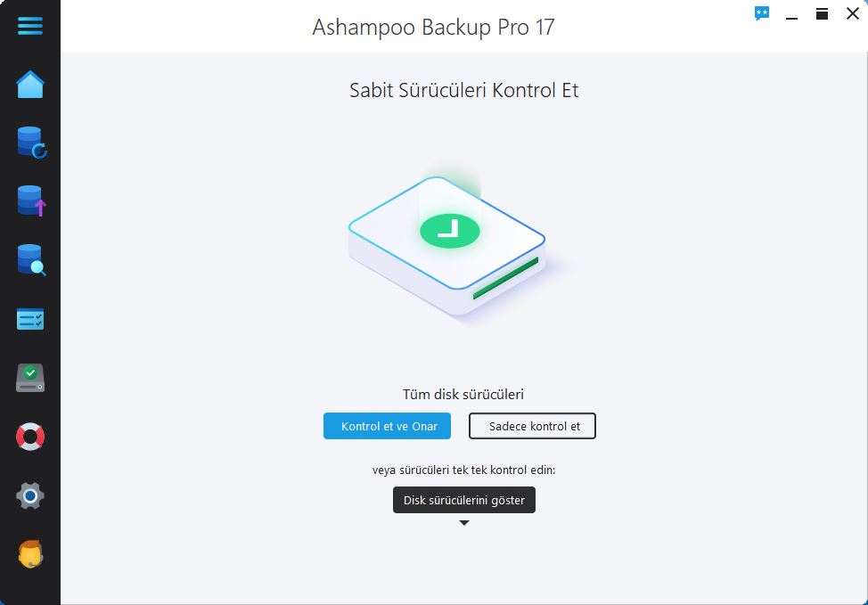Image resolution: width=868 pixels, height=605 pixels.
Task: Click the 'Sabit Sürücüleri Kontrol Et' heading
Action: point(464,90)
